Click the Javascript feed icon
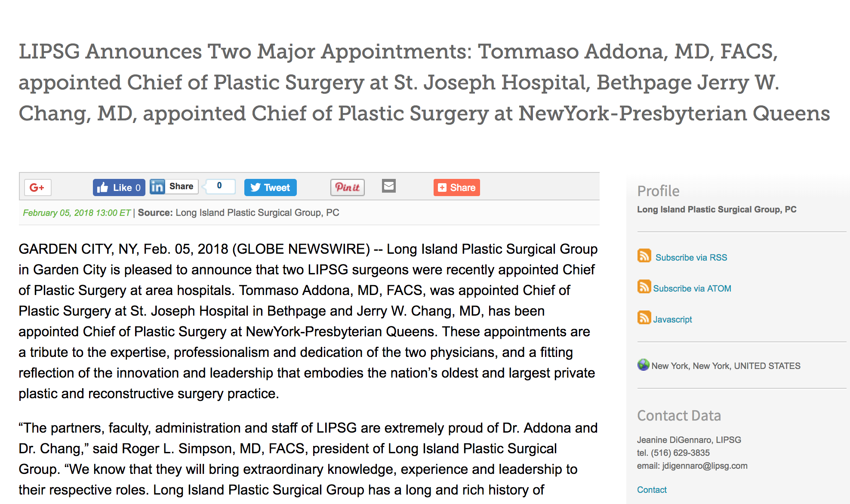850x504 pixels. pos(644,318)
